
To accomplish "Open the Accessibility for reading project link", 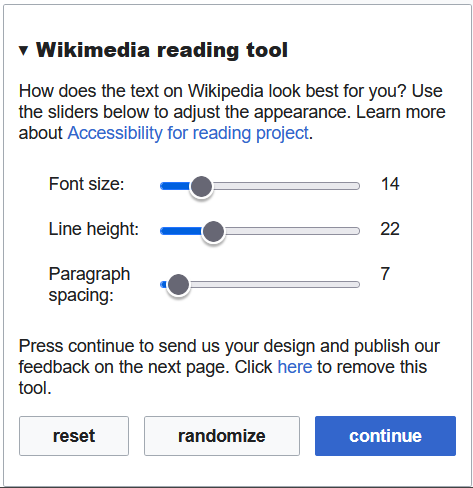I will [188, 133].
